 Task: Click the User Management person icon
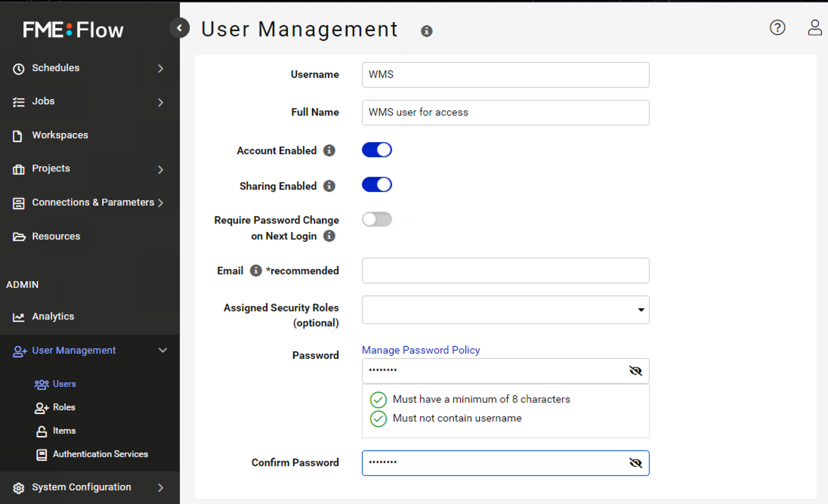tap(20, 351)
